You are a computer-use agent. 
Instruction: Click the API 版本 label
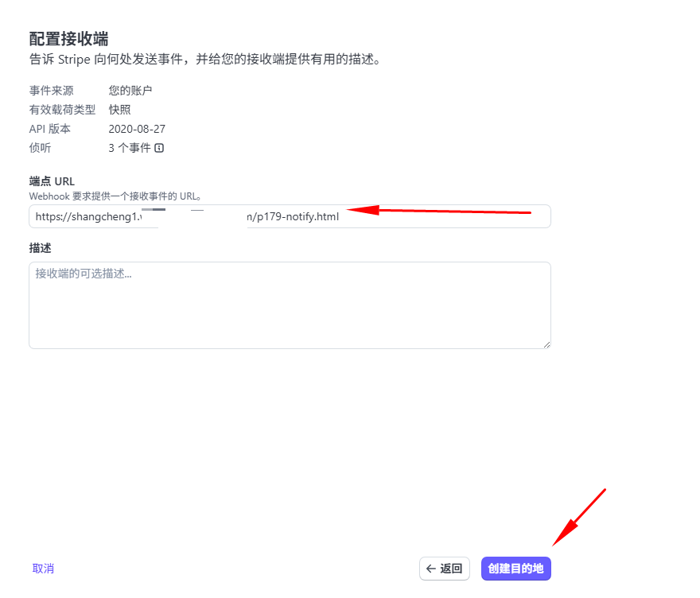coord(49,129)
